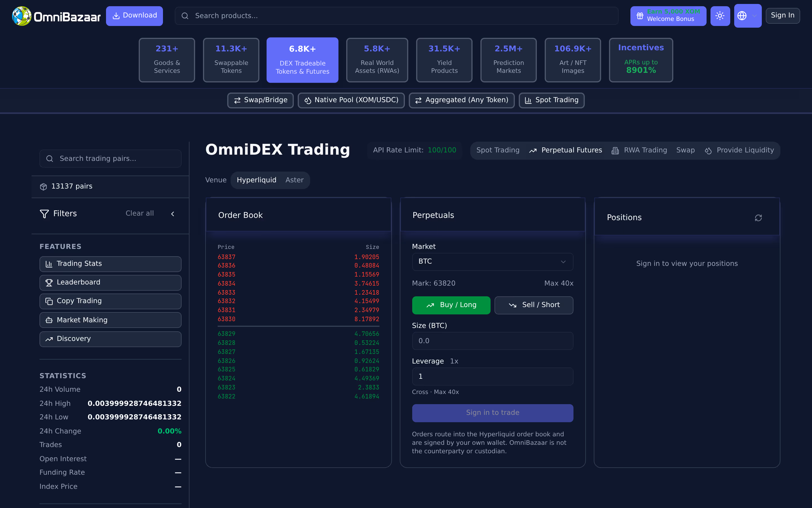Open the BTC Market dropdown
This screenshot has width=812, height=508.
[493, 262]
